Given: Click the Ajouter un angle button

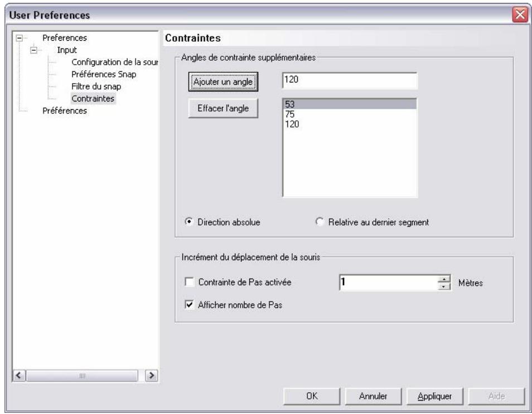Looking at the screenshot, I should (x=223, y=82).
